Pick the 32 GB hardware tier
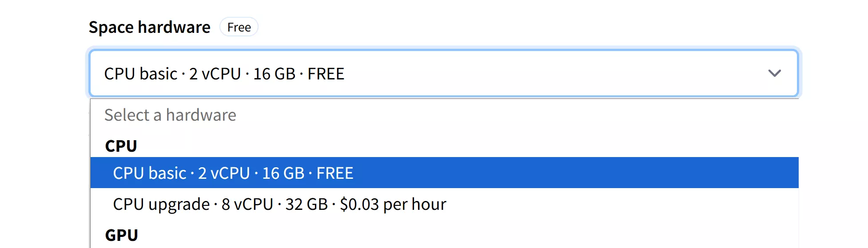Image resolution: width=868 pixels, height=248 pixels. (x=279, y=205)
